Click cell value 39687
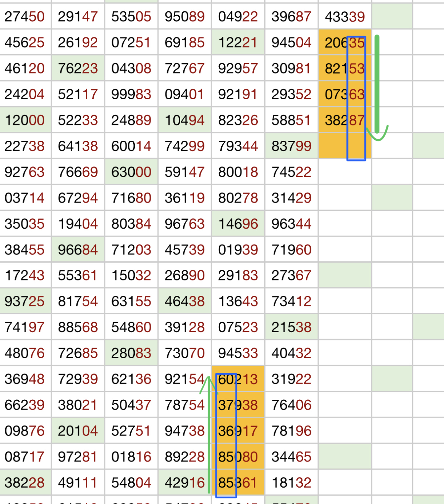 [291, 16]
